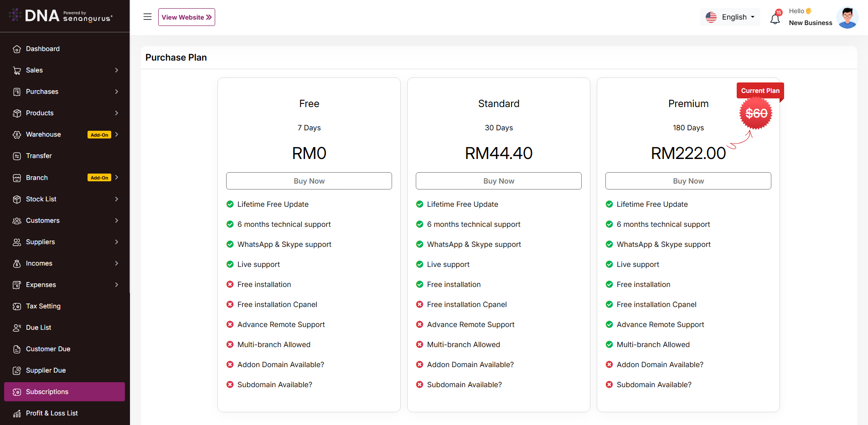Go to Customer Due page
868x425 pixels.
48,349
